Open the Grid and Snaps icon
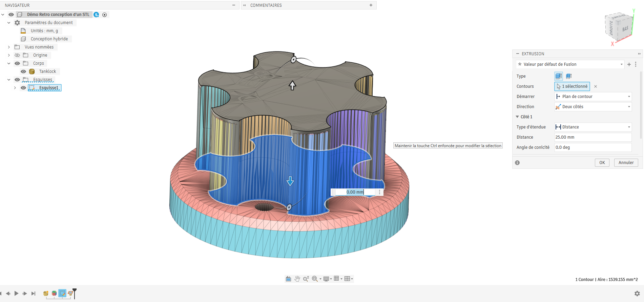 336,279
